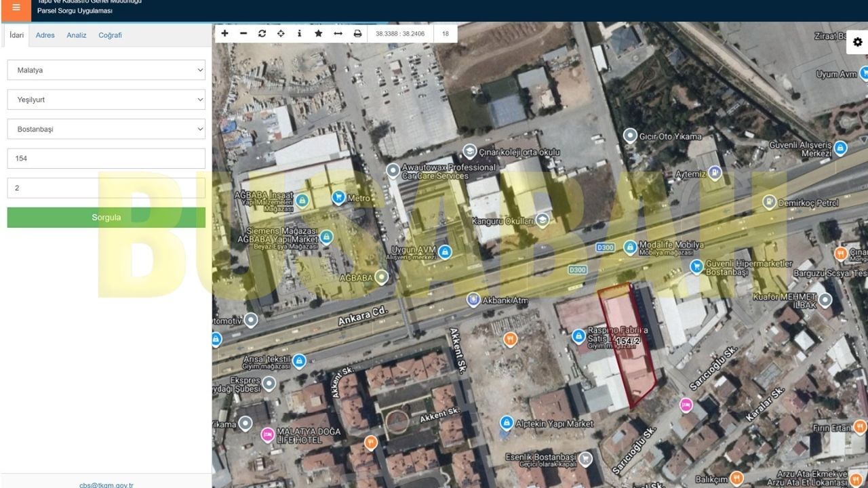Expand the Malatya province dropdown
The image size is (868, 488).
pos(106,70)
